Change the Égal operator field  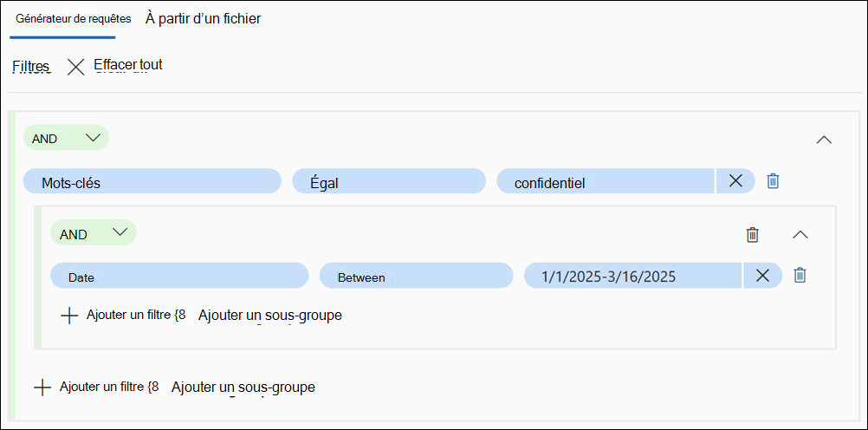[389, 181]
